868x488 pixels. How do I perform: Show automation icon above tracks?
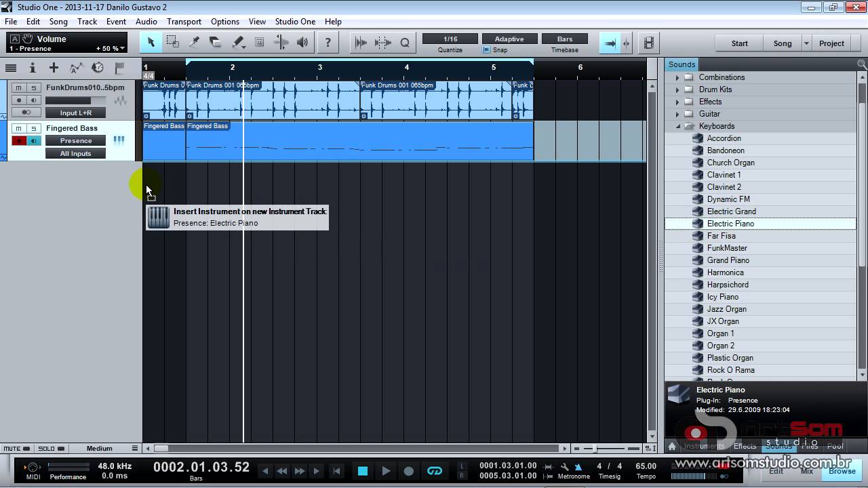click(x=76, y=68)
